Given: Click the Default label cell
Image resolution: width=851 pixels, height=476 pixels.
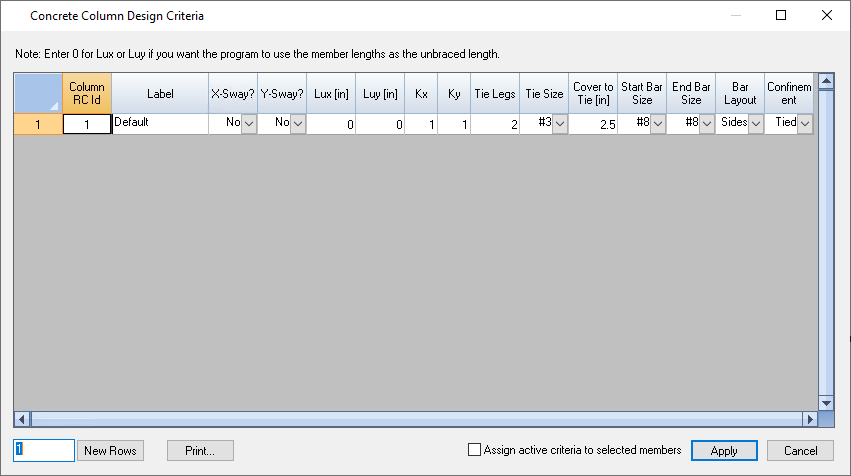Looking at the screenshot, I should (160, 124).
